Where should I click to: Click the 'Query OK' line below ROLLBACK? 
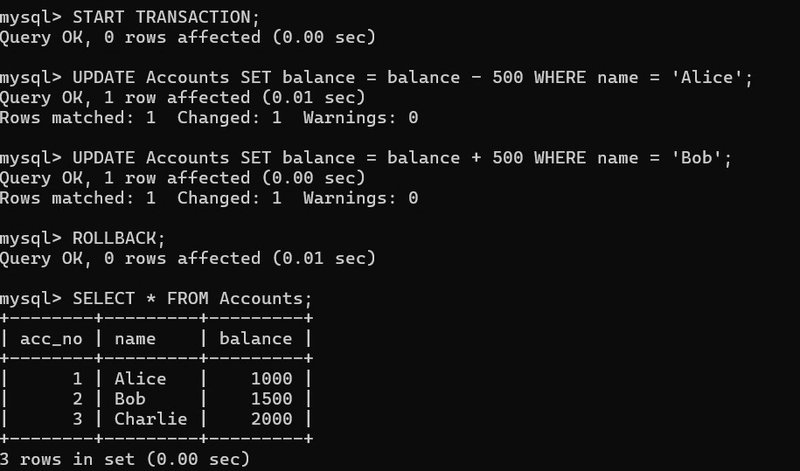(187, 258)
